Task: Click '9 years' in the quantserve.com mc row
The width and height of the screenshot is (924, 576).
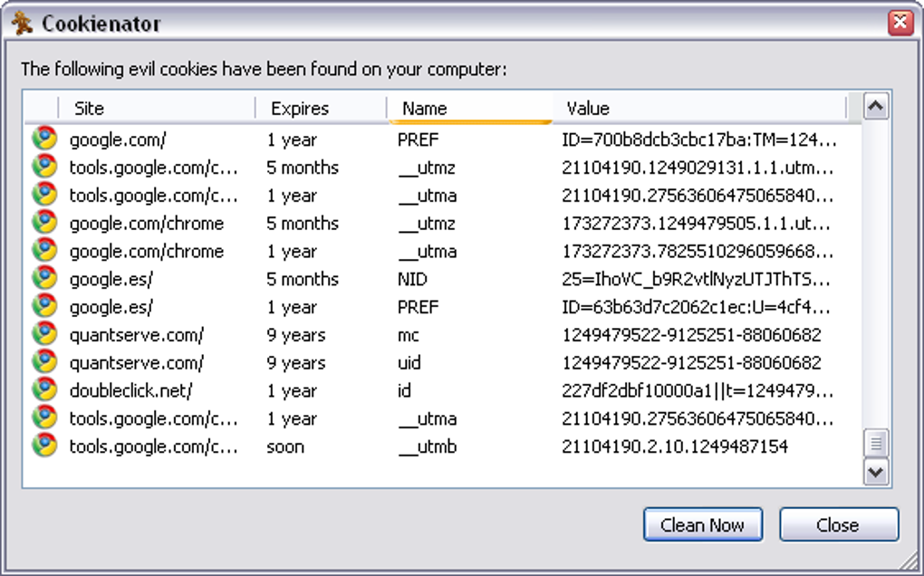Action: pyautogui.click(x=296, y=335)
